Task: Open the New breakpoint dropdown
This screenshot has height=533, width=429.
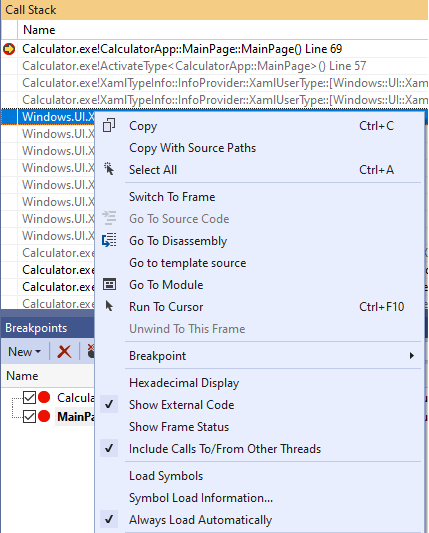Action: coord(24,351)
